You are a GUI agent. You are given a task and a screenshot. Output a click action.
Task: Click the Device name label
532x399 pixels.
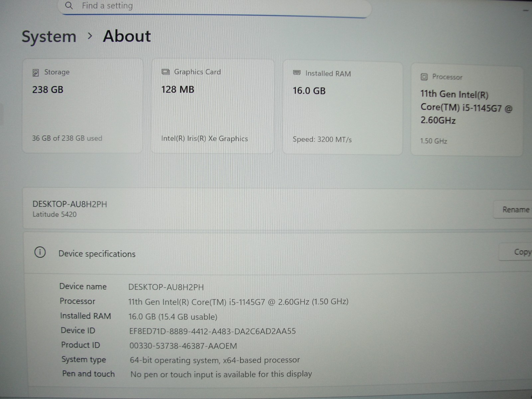point(83,287)
